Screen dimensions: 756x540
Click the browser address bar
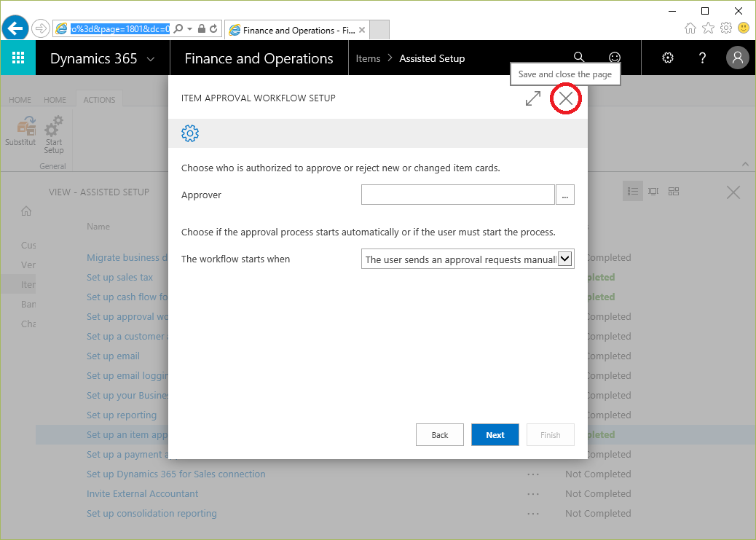(x=120, y=29)
